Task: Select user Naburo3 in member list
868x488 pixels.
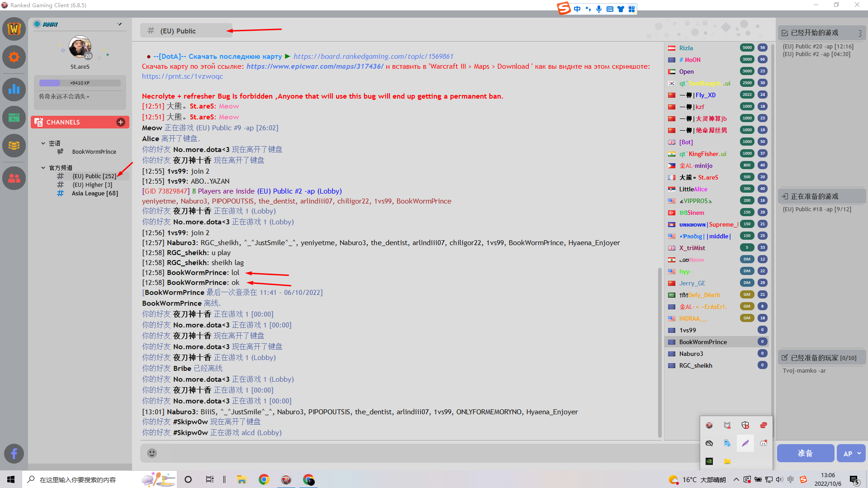Action: pos(717,354)
